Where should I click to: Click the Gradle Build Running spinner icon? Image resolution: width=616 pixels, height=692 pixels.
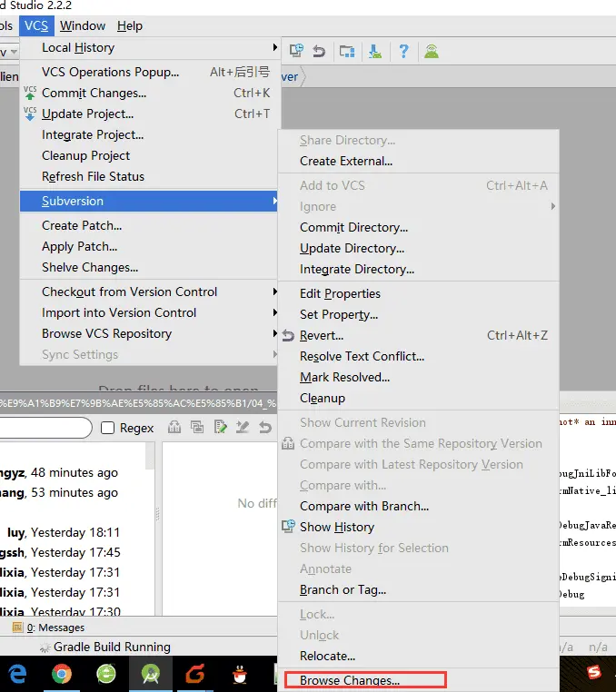click(x=45, y=648)
